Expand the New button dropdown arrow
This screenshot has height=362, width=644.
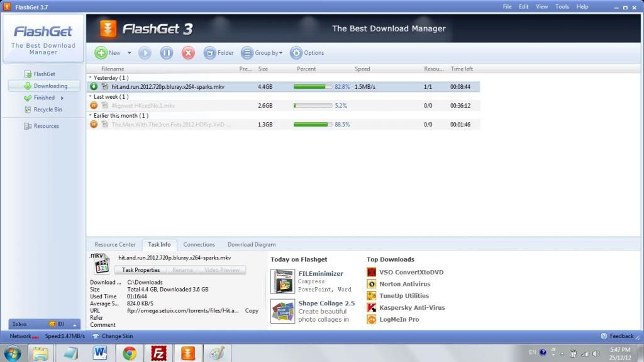pyautogui.click(x=130, y=53)
